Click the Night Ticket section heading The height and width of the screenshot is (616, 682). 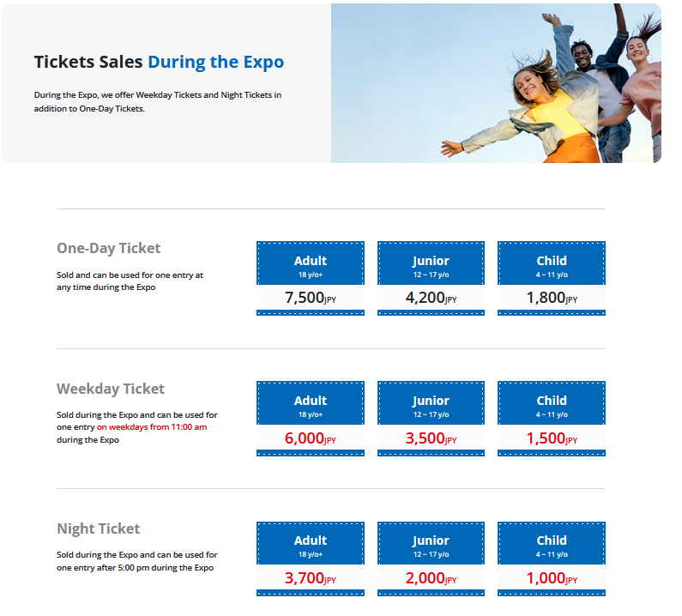(99, 528)
